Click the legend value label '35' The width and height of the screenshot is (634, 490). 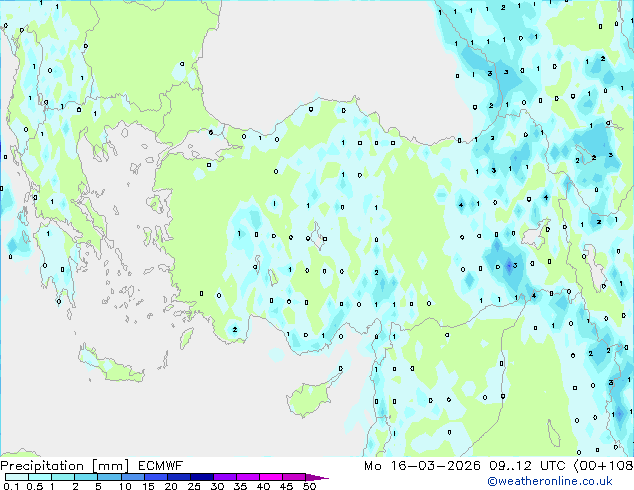point(240,486)
